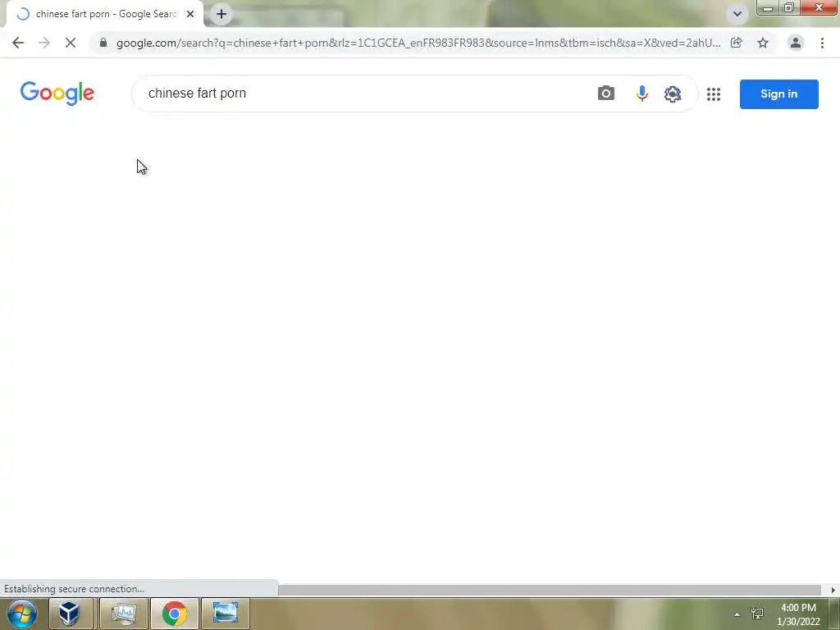Viewport: 840px width, 630px height.
Task: Click the horizontal scrollbar
Action: 549,590
